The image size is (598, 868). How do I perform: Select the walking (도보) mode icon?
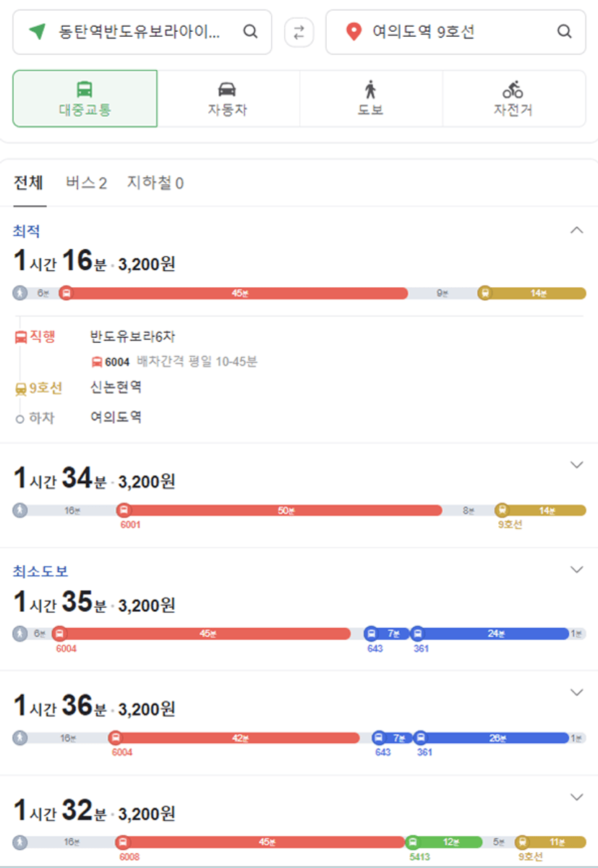tap(370, 90)
